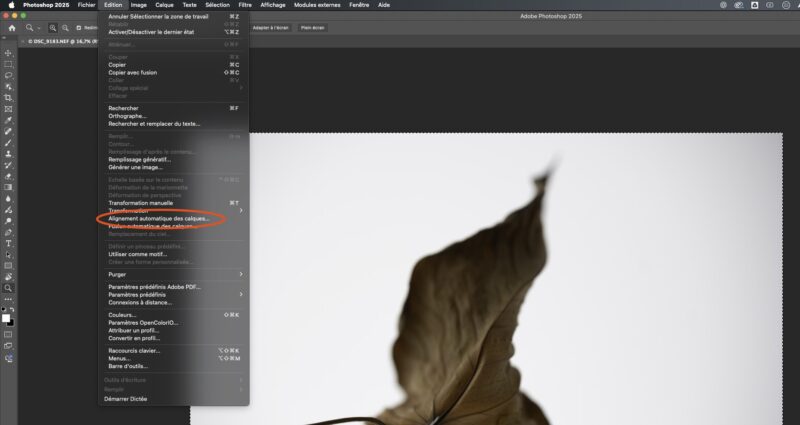
Task: Switch to the DSC_9183.NEF document tab
Action: coord(61,41)
